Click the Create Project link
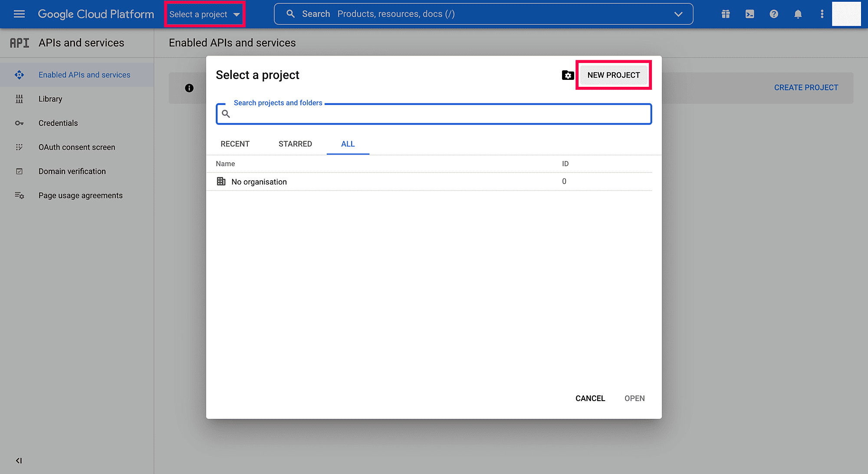 (x=806, y=88)
